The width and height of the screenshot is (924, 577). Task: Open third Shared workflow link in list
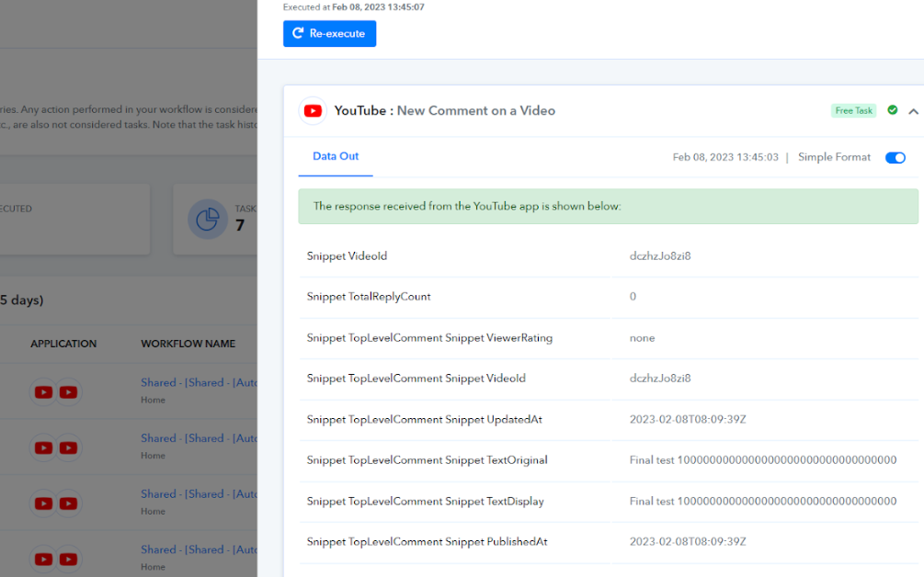coord(200,494)
